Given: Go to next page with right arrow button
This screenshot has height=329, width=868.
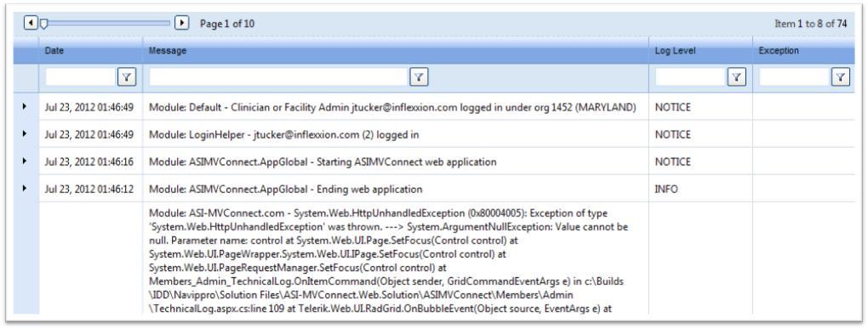Looking at the screenshot, I should tap(181, 23).
